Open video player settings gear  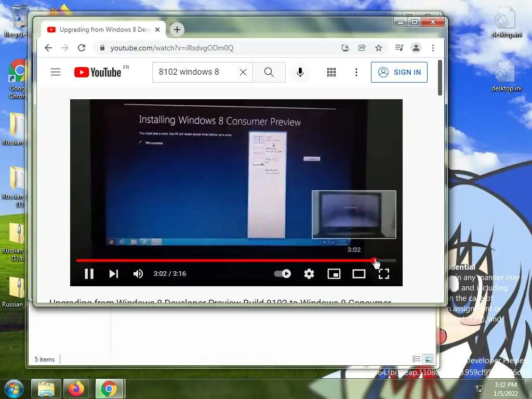tap(309, 273)
